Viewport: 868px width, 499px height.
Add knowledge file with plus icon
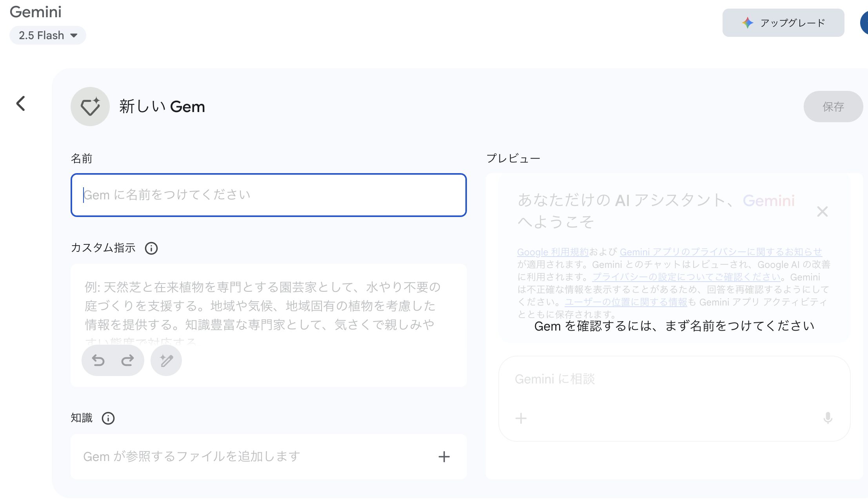coord(444,457)
